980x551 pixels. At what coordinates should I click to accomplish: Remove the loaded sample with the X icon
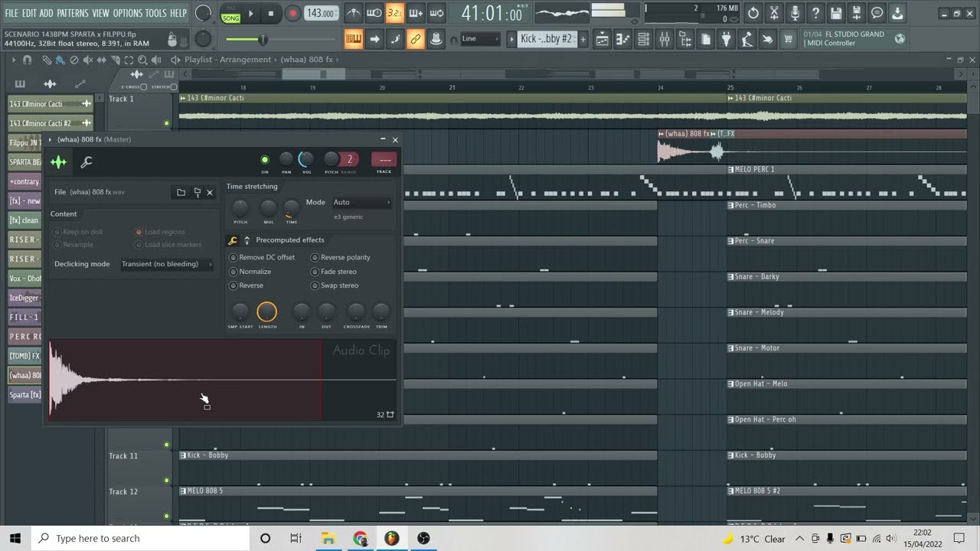tap(210, 192)
